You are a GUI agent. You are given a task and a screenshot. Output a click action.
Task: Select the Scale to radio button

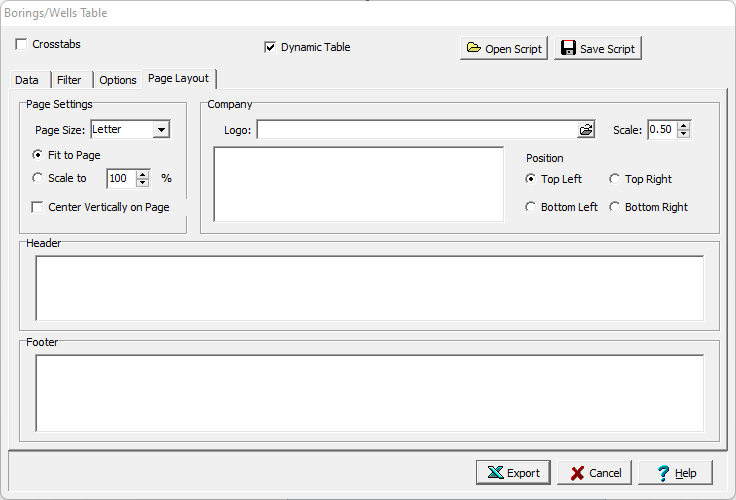tap(38, 178)
